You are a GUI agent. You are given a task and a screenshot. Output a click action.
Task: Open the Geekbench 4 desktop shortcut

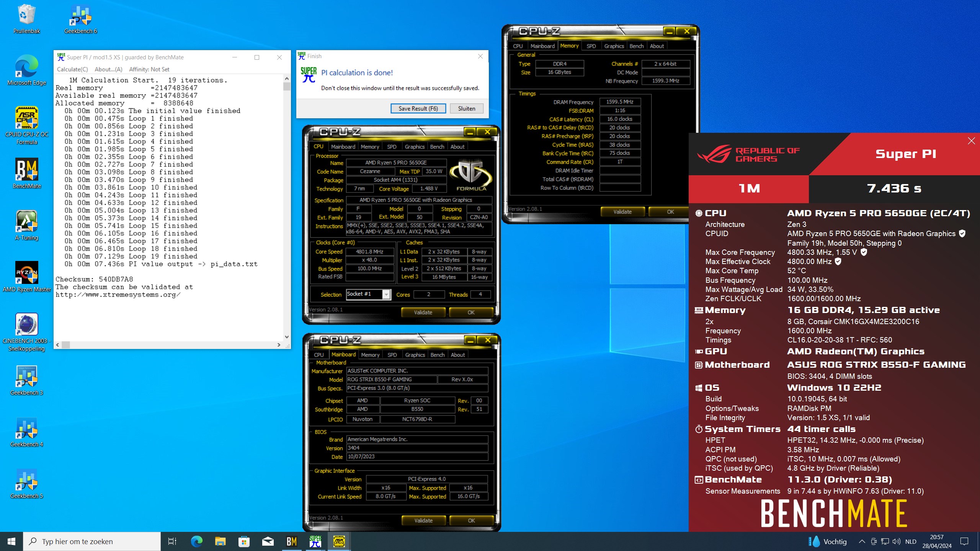26,432
